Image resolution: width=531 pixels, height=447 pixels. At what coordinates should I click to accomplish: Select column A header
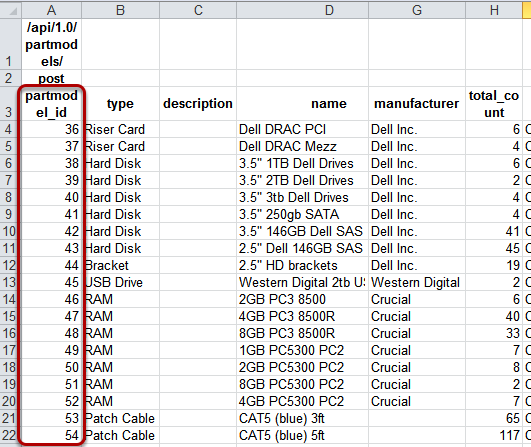point(51,10)
